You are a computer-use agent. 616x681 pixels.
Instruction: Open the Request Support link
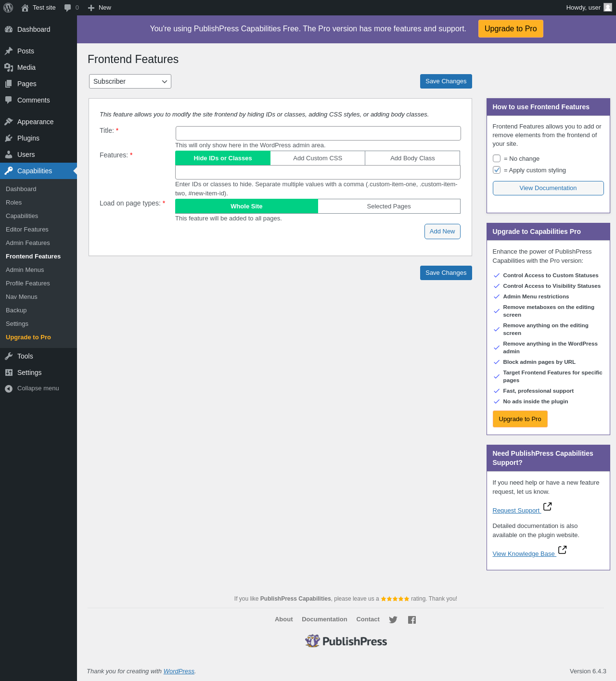[516, 511]
